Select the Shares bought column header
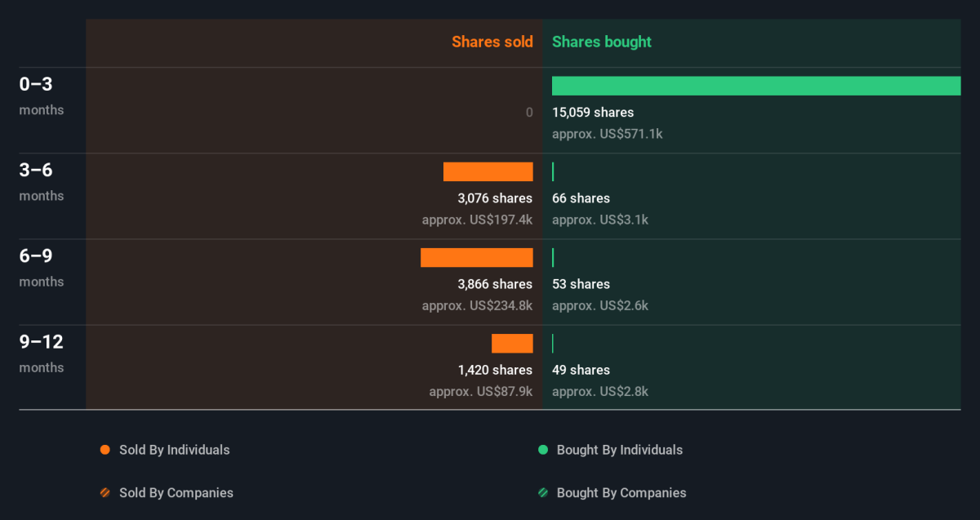 pyautogui.click(x=601, y=42)
